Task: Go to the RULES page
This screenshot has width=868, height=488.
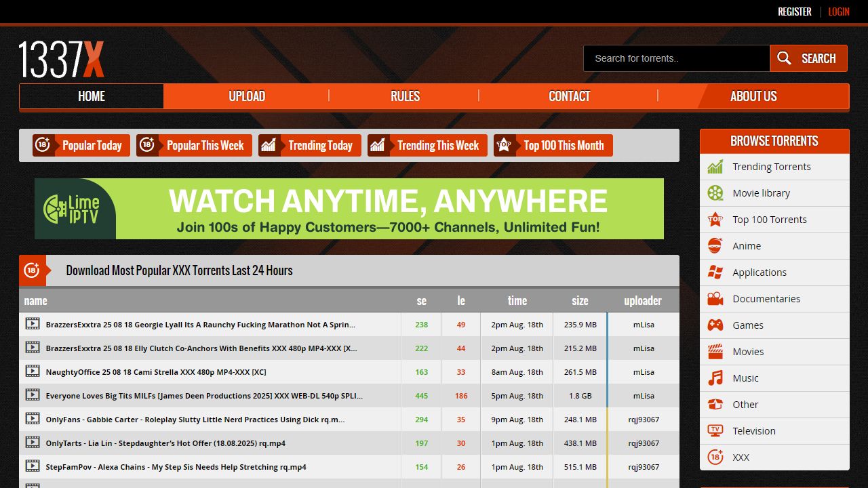Action: pos(405,96)
